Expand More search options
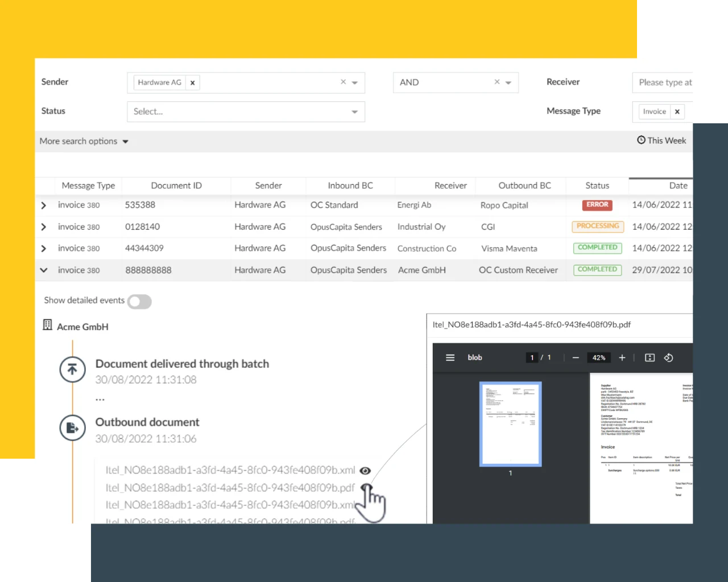 (x=84, y=142)
